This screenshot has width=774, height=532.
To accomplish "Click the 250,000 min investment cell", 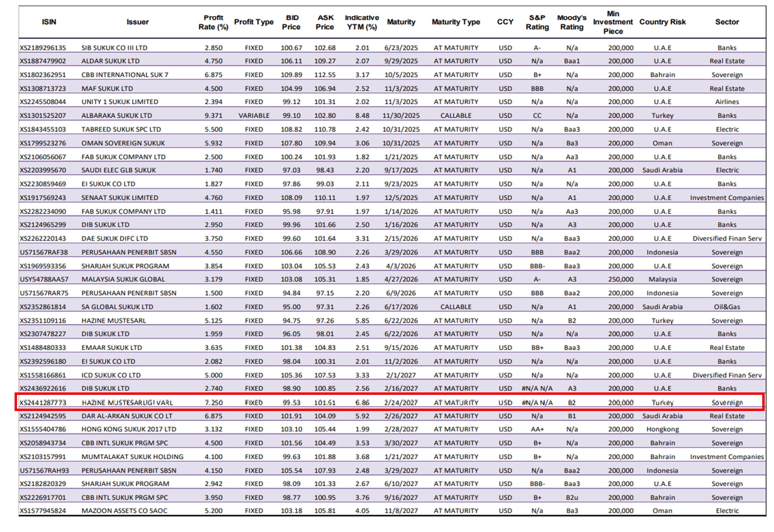I will [621, 280].
